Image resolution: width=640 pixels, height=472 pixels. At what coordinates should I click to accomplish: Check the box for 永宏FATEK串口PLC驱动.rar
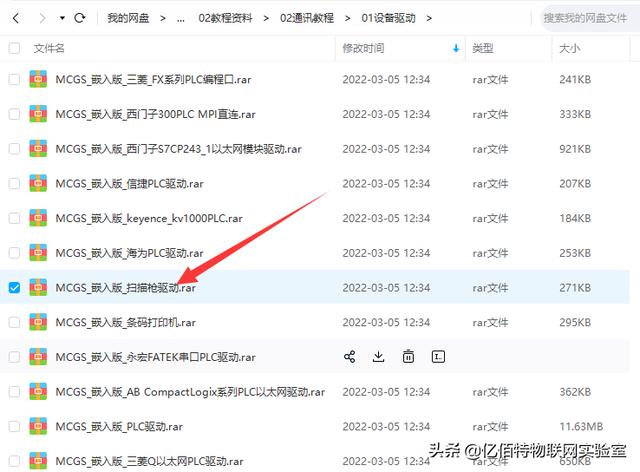14,357
